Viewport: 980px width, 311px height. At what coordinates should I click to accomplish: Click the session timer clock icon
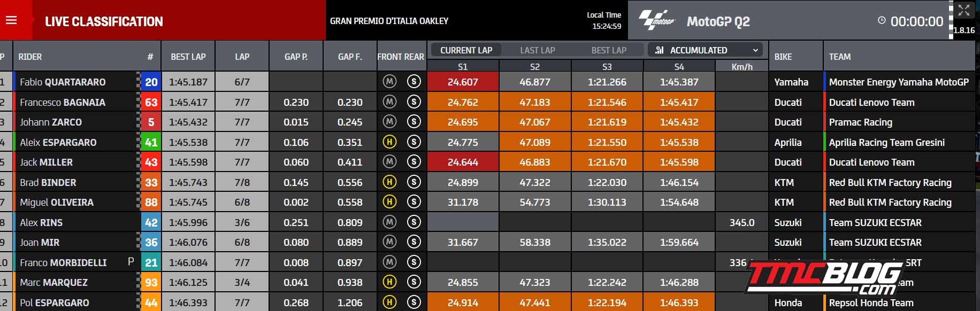(882, 20)
